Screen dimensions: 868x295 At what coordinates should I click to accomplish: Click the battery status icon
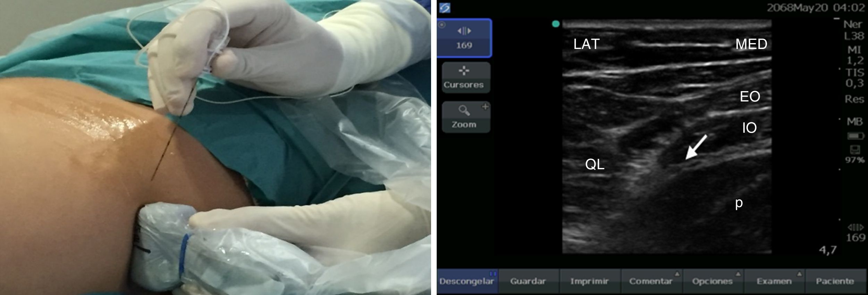tap(856, 136)
